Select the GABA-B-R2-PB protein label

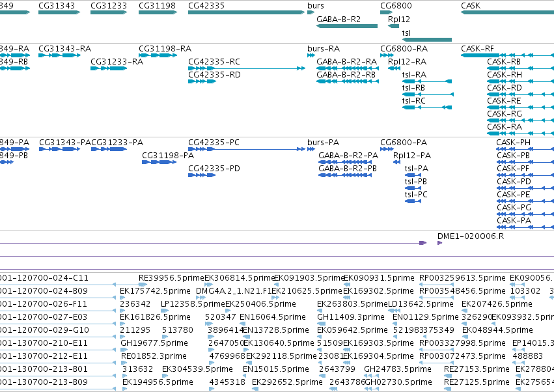click(x=348, y=169)
